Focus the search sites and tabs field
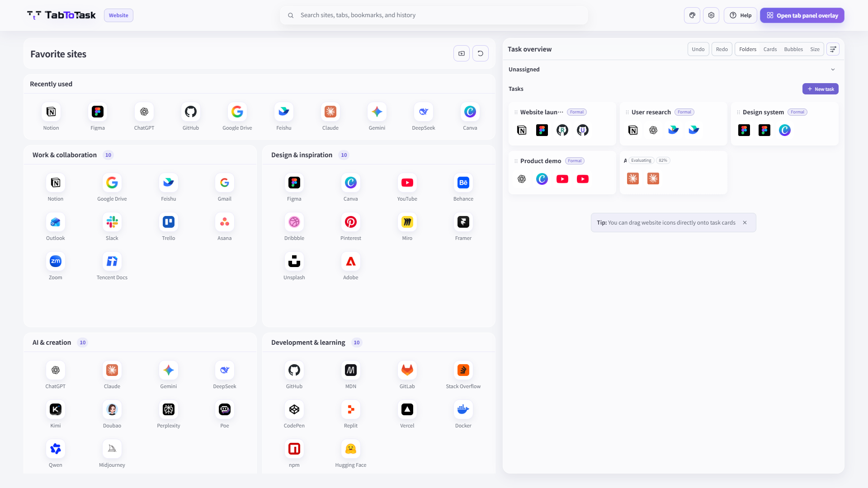The width and height of the screenshot is (868, 488). pyautogui.click(x=434, y=15)
